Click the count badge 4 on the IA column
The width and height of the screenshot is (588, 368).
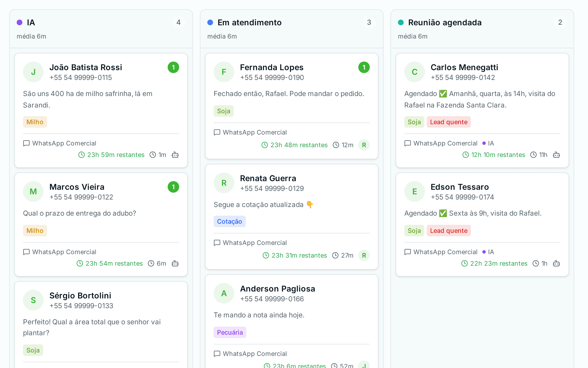179,22
